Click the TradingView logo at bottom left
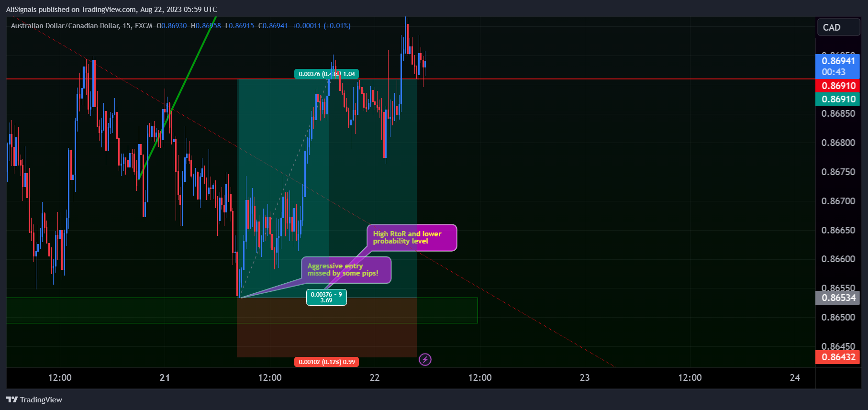 point(34,399)
